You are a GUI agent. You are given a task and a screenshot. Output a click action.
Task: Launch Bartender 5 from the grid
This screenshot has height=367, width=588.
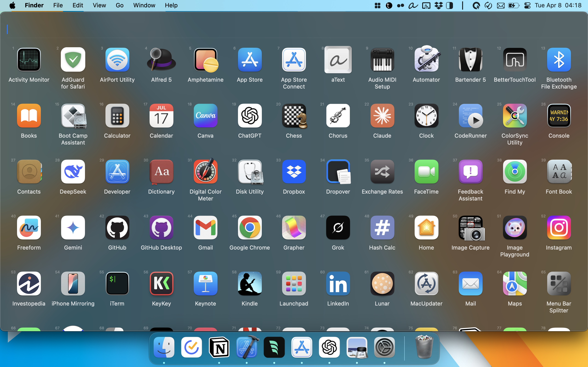tap(470, 60)
